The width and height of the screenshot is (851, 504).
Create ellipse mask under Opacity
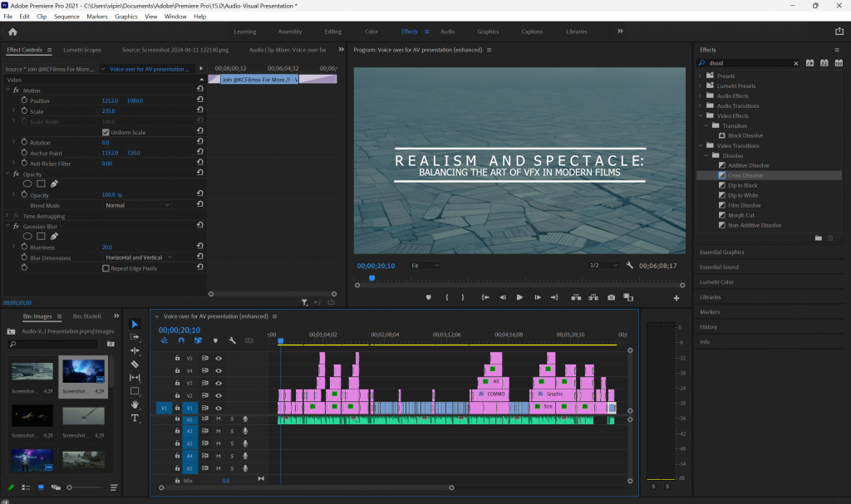click(x=27, y=183)
